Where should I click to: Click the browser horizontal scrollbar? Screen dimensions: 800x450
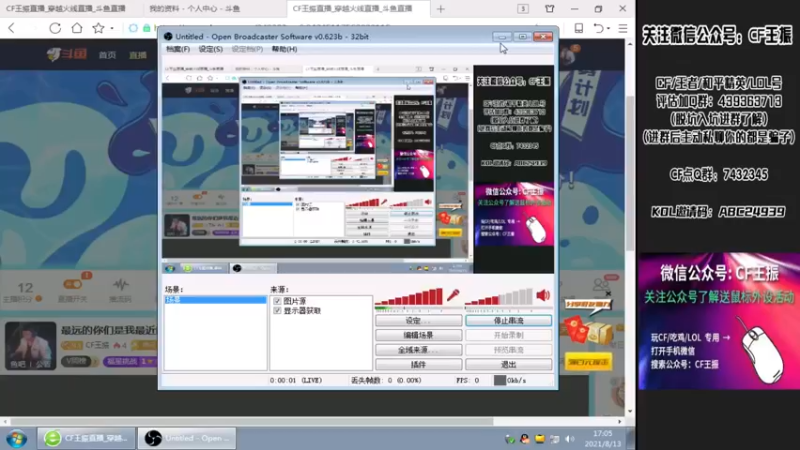click(x=252, y=421)
